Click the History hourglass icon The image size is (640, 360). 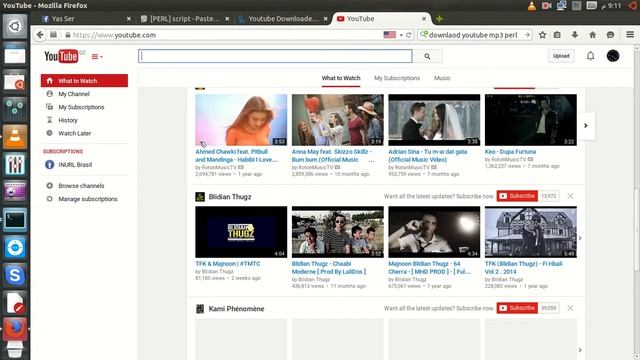[49, 120]
